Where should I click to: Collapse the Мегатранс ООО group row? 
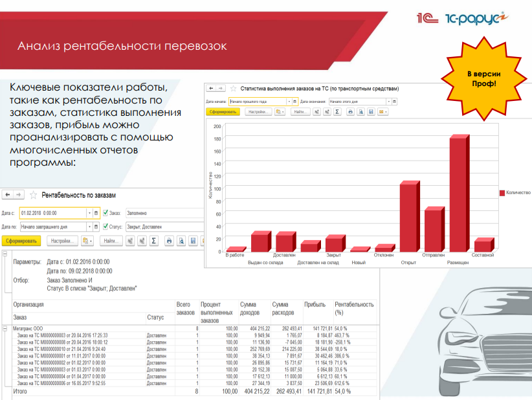point(5,329)
